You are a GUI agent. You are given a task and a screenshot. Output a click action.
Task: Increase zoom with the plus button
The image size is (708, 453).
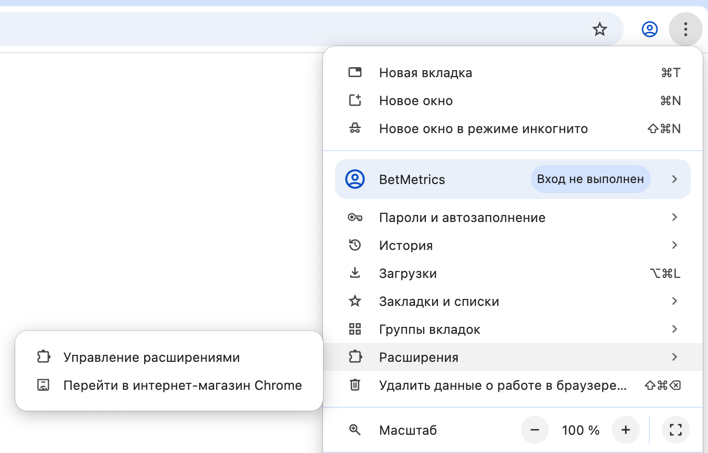(625, 430)
